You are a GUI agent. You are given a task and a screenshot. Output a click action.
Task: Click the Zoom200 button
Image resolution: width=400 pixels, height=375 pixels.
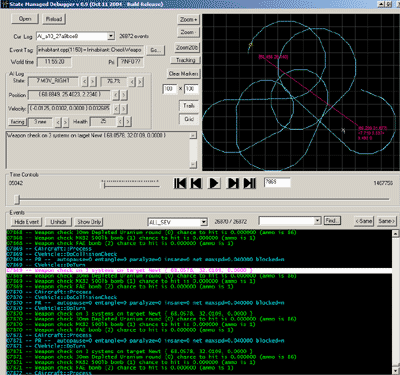tap(187, 48)
